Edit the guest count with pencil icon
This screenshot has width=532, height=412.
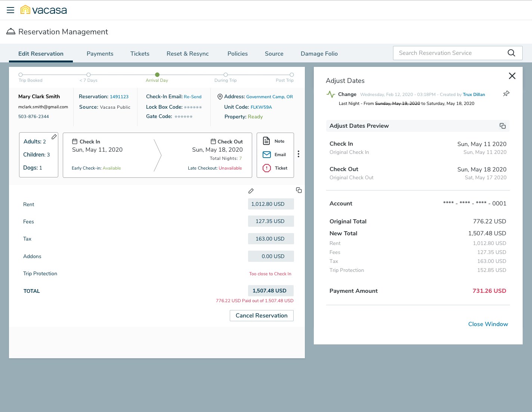(x=54, y=137)
